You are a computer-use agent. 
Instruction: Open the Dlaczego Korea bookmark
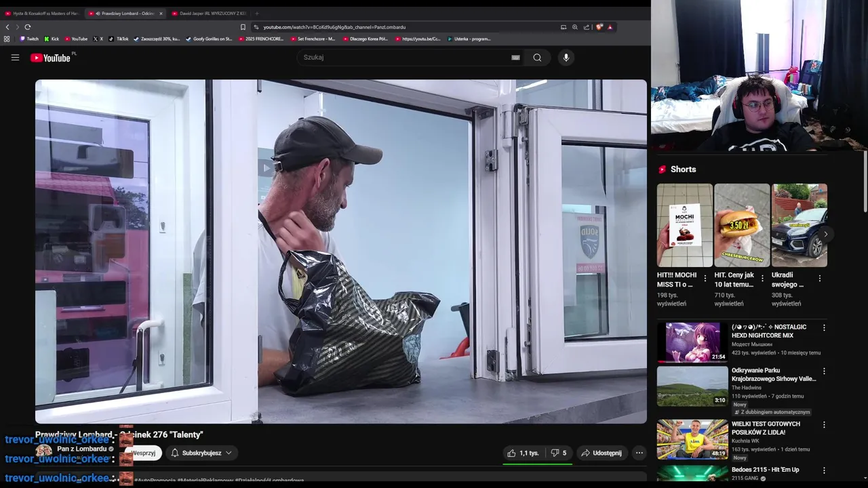tap(365, 39)
